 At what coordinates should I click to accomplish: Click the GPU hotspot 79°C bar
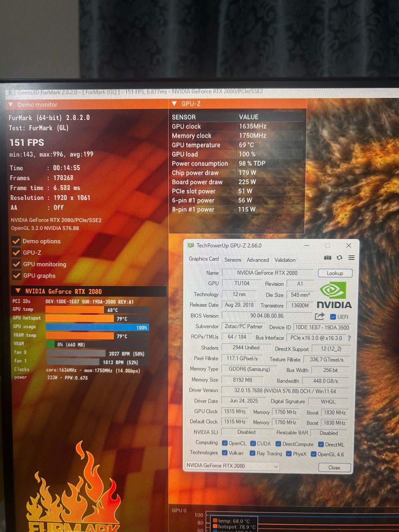tap(97, 319)
